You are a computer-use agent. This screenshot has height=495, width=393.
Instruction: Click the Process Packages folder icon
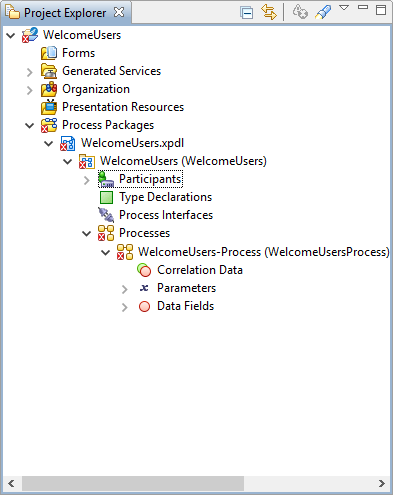click(49, 125)
